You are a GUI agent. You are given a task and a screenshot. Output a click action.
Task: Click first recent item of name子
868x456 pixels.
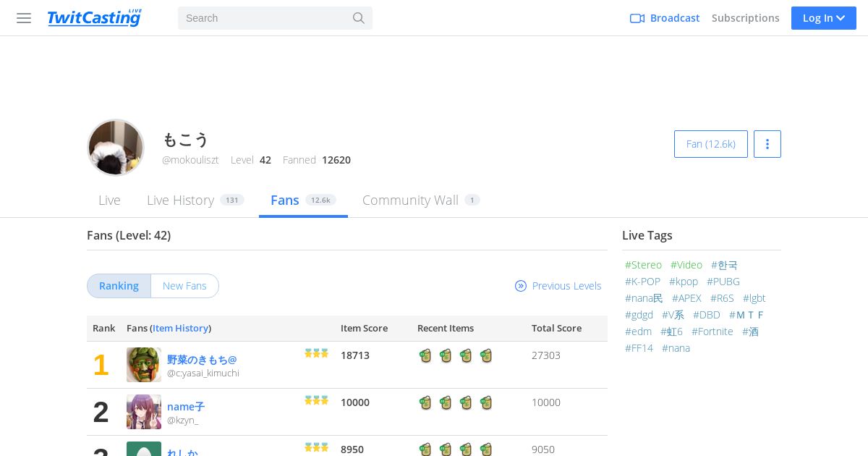coord(425,402)
